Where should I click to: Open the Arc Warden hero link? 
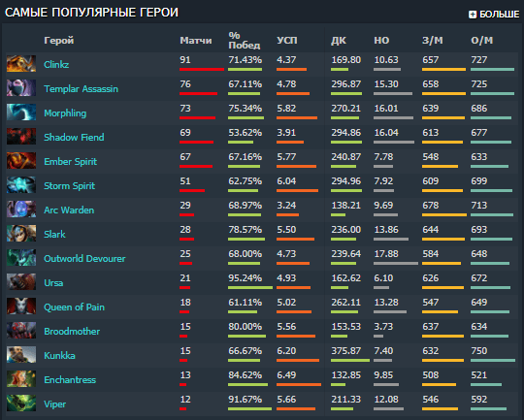pos(69,210)
